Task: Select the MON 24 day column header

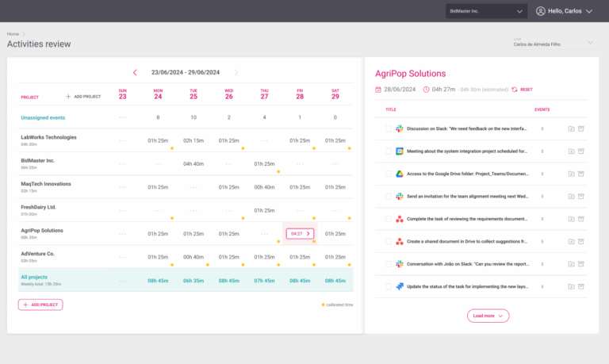Action: tap(158, 94)
